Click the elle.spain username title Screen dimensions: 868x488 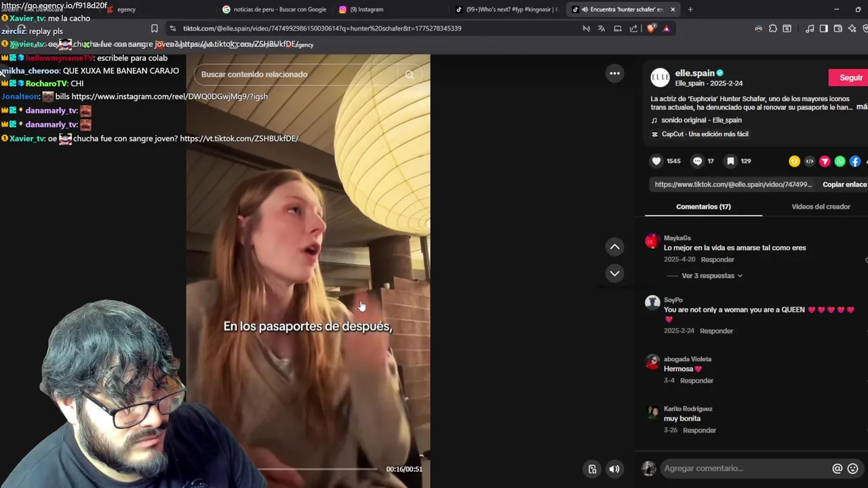click(694, 73)
